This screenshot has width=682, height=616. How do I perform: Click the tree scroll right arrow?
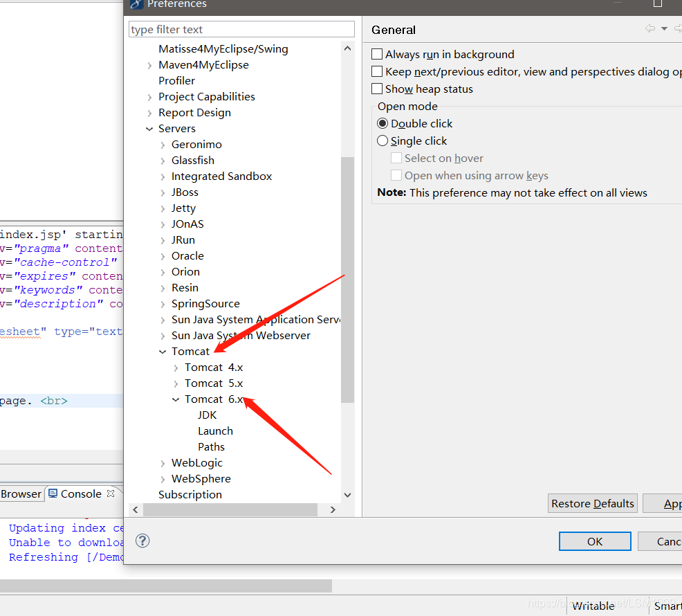333,509
